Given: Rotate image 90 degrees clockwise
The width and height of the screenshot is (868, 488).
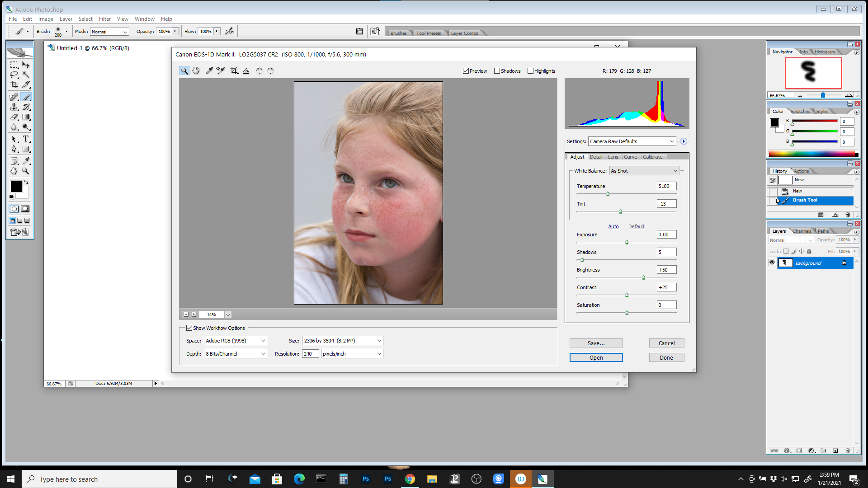Looking at the screenshot, I should pos(270,70).
